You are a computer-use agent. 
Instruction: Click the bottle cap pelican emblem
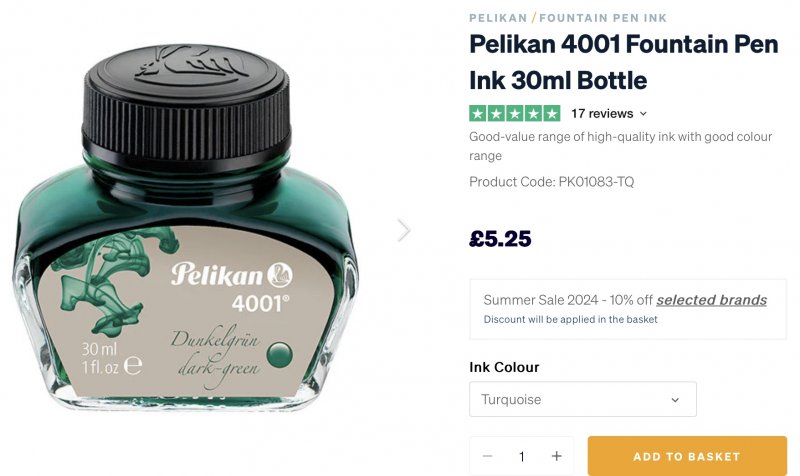[x=189, y=64]
